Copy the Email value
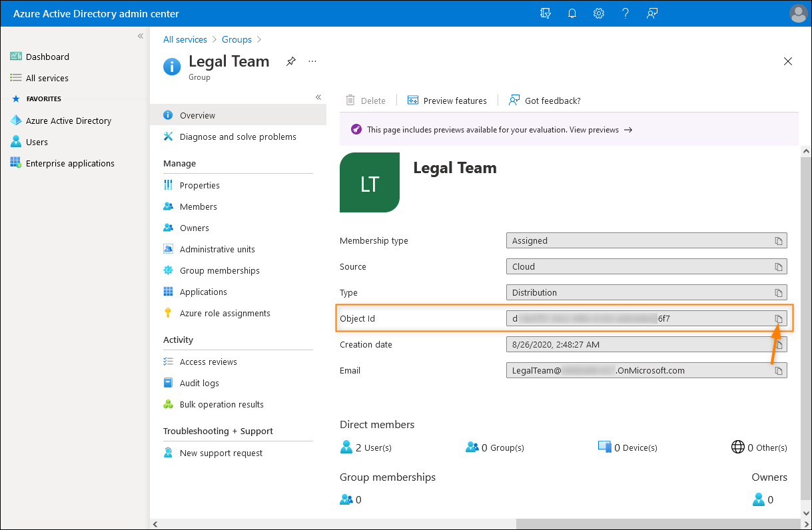The image size is (812, 530). click(x=778, y=371)
